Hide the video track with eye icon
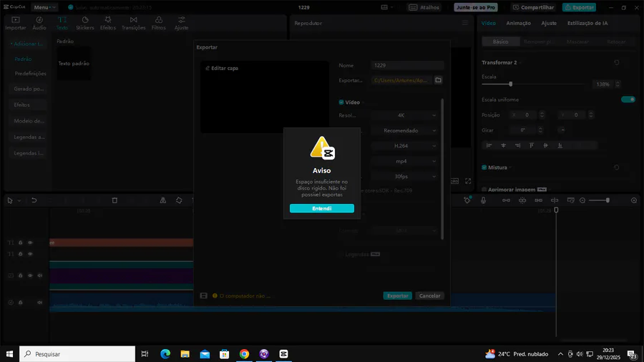644x362 pixels. click(30, 275)
